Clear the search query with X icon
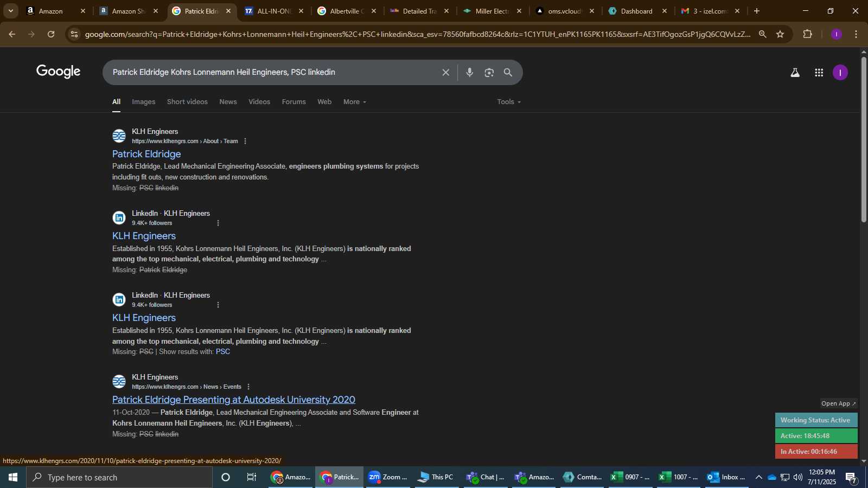The image size is (868, 488). pos(445,72)
